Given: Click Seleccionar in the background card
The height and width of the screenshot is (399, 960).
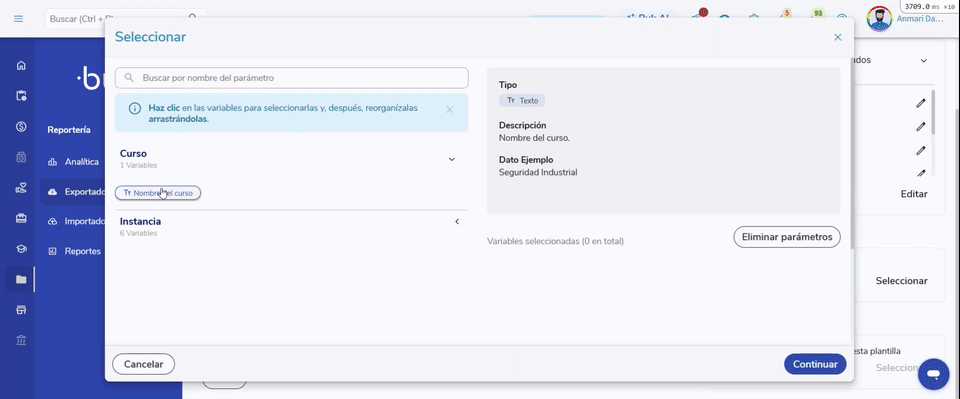Looking at the screenshot, I should point(901,281).
